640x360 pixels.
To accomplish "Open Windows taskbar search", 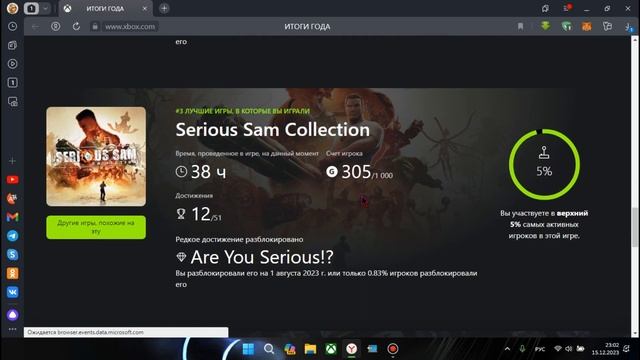I will pyautogui.click(x=269, y=349).
